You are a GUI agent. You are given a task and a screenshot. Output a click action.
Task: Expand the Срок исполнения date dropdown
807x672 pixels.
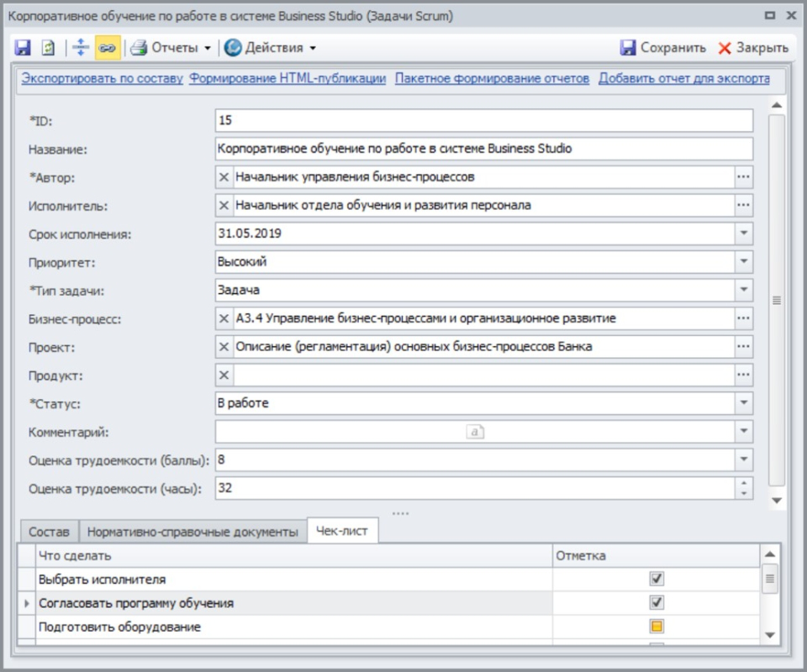(x=743, y=234)
